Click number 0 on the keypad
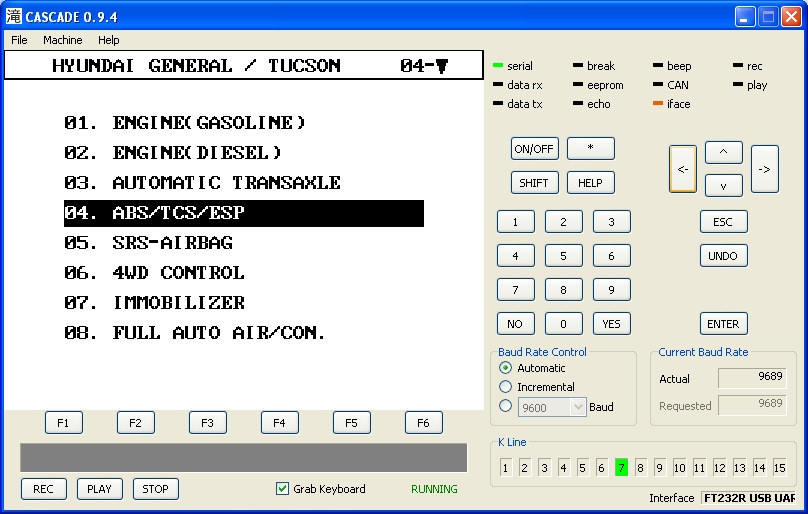This screenshot has width=808, height=514. pyautogui.click(x=564, y=324)
